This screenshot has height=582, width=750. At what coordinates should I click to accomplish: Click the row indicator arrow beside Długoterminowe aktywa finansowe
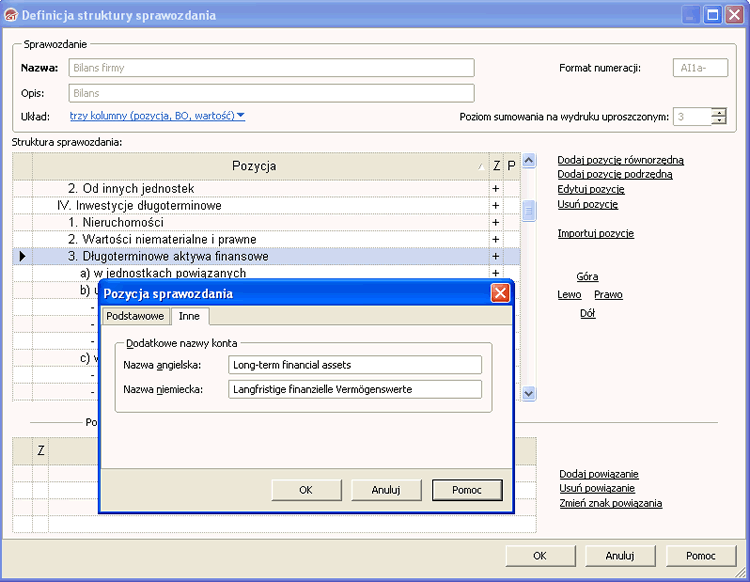pos(22,257)
